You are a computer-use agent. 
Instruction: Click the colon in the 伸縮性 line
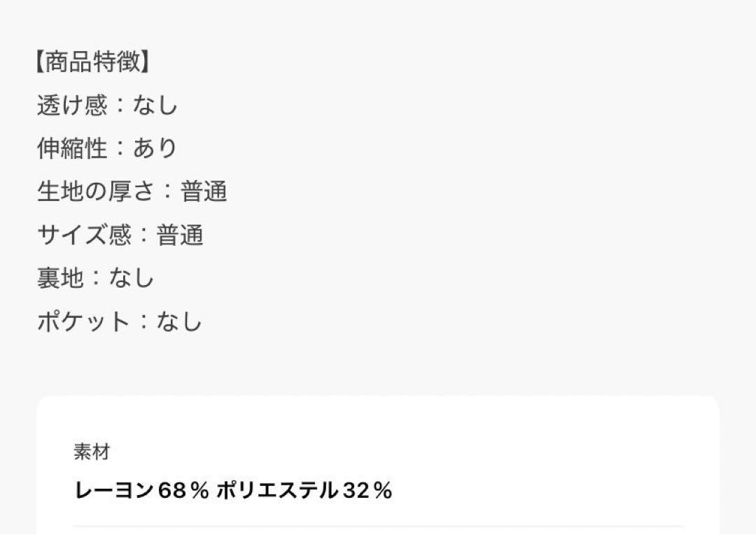click(120, 148)
